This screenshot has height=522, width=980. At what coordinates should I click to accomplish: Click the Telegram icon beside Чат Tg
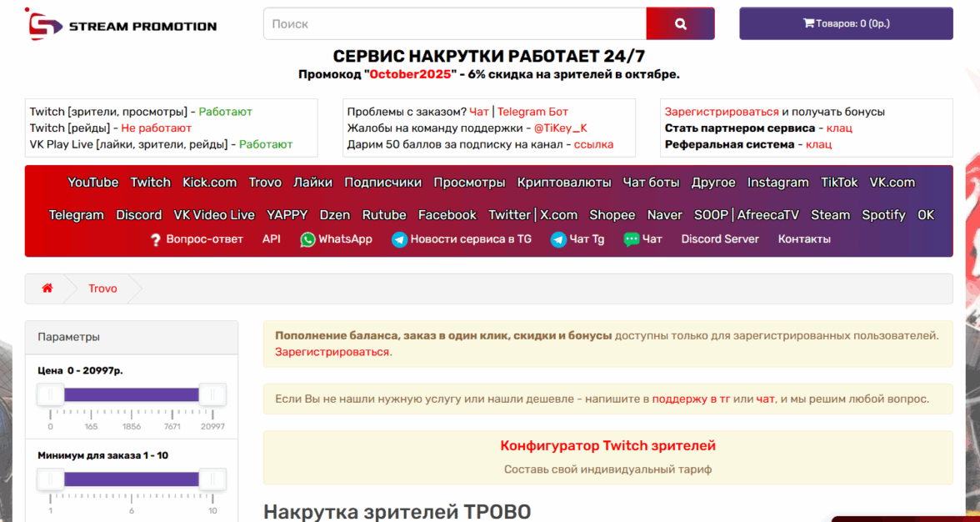pyautogui.click(x=558, y=239)
